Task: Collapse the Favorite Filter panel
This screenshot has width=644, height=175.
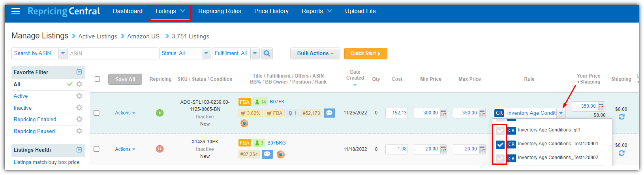Action: [x=79, y=72]
